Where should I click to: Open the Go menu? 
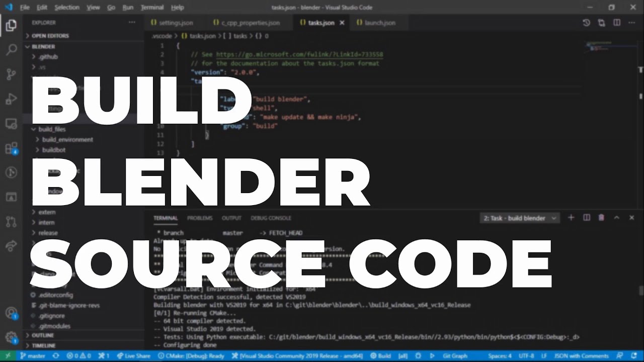(x=111, y=8)
